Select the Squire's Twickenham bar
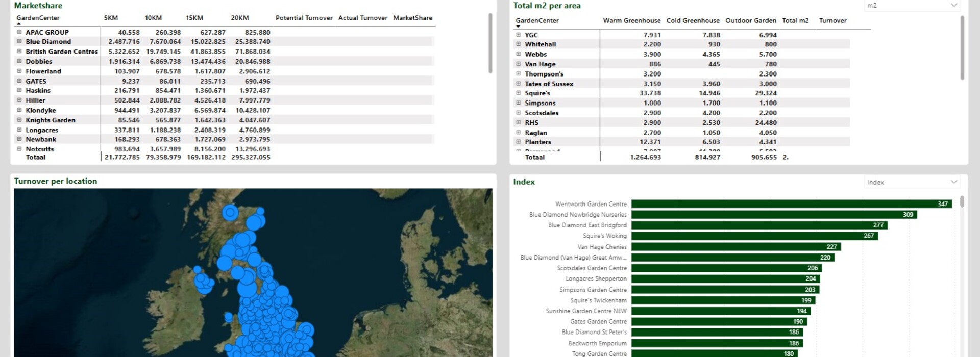This screenshot has width=980, height=357. [723, 300]
